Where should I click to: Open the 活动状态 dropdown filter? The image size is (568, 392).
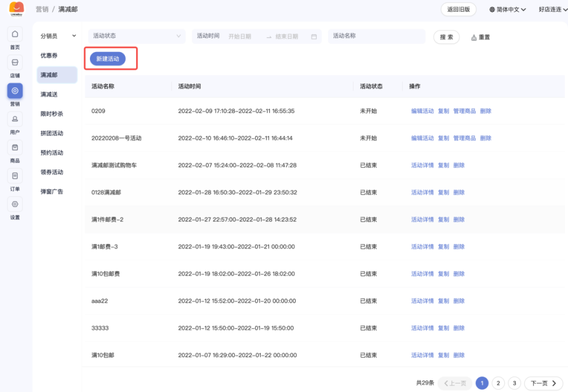[x=137, y=36]
